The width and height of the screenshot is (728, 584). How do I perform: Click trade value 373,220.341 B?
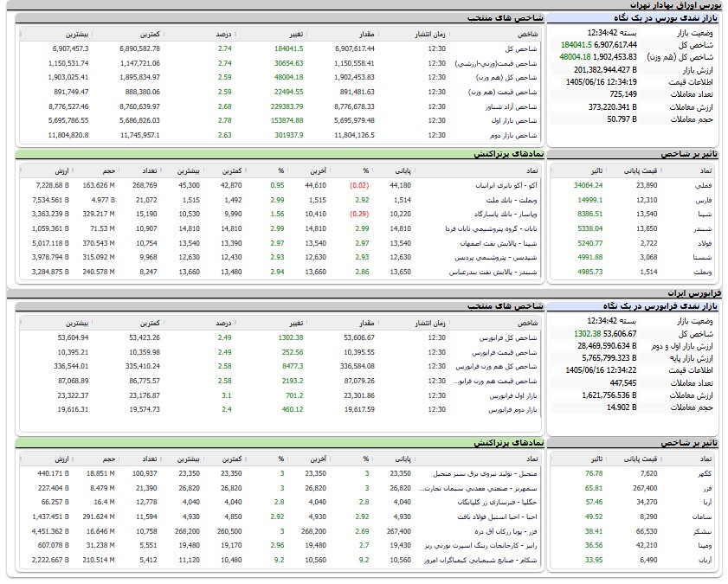[612, 107]
